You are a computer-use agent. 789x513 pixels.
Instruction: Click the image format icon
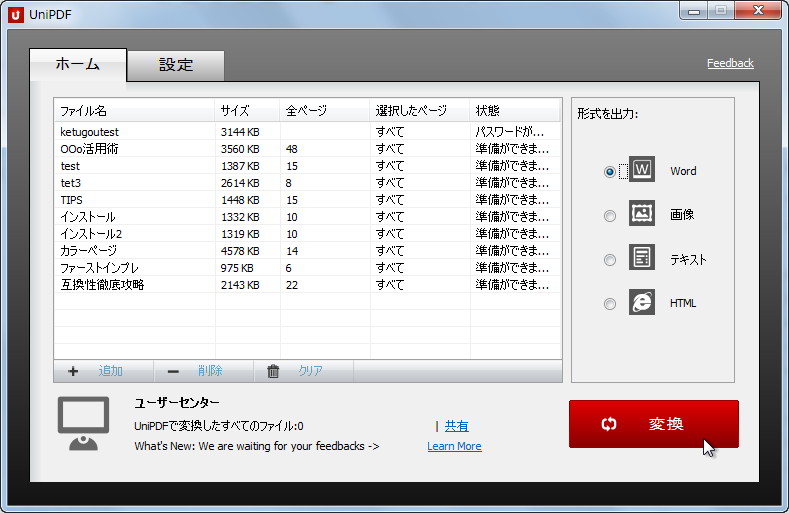(x=642, y=213)
